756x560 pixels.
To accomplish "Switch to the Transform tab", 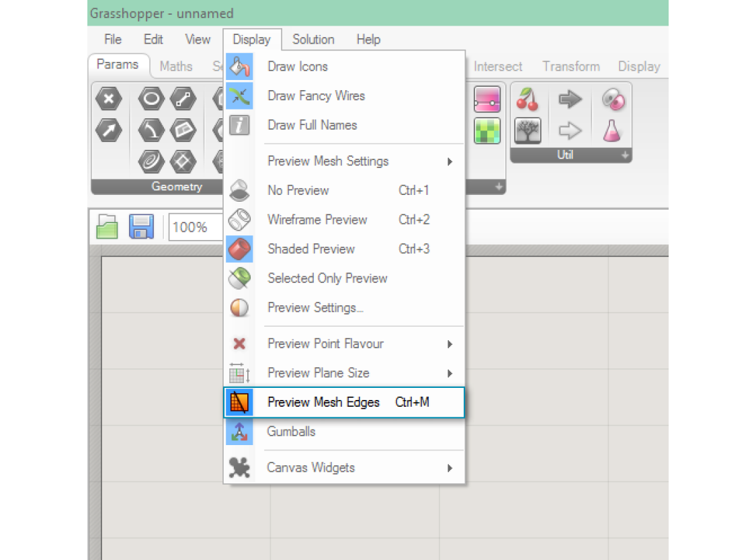I will click(x=571, y=67).
